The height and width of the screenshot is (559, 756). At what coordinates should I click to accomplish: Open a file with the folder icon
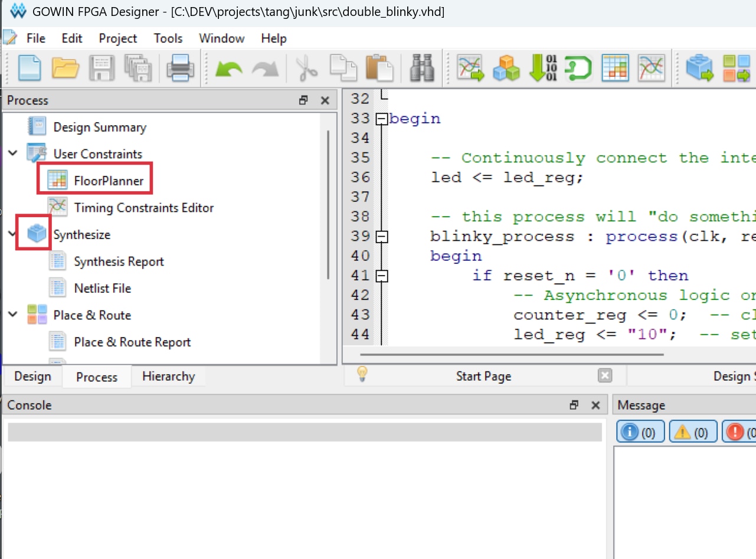click(66, 67)
